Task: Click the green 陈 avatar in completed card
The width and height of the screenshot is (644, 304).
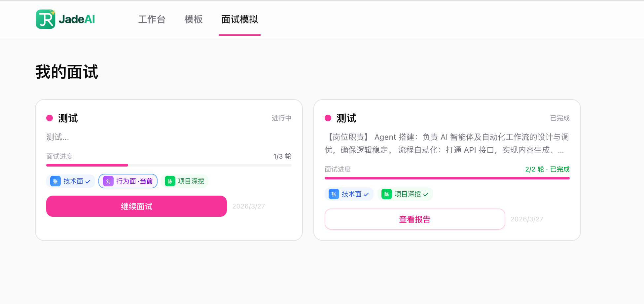Action: coord(387,194)
